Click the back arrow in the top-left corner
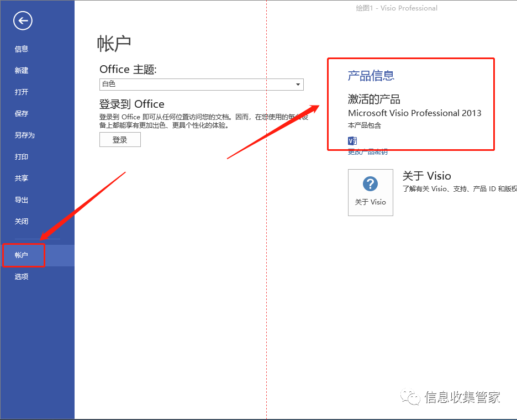 [x=22, y=20]
